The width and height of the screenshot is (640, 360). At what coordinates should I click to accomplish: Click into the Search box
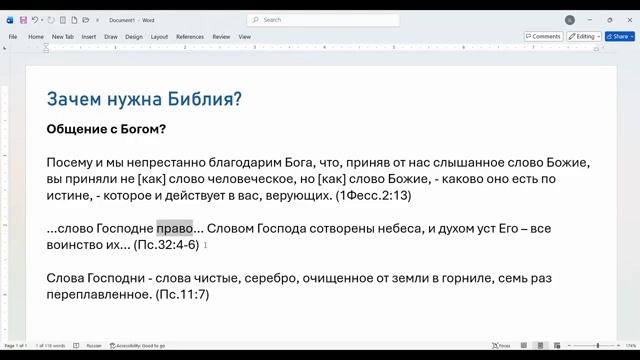[323, 20]
